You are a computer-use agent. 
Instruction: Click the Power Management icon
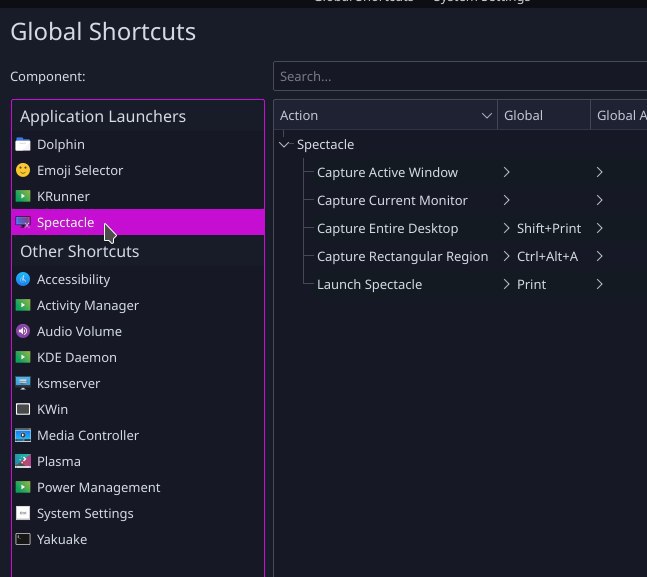coord(23,487)
